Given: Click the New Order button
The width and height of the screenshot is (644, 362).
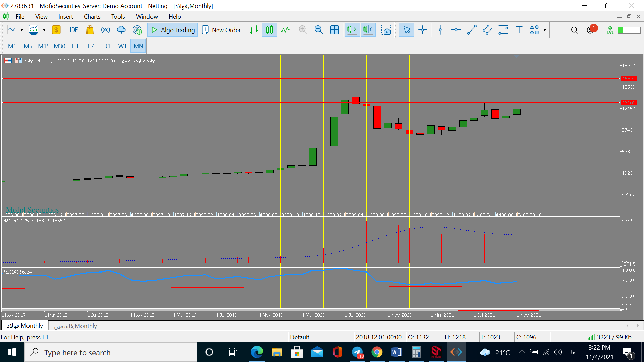Looking at the screenshot, I should [221, 30].
